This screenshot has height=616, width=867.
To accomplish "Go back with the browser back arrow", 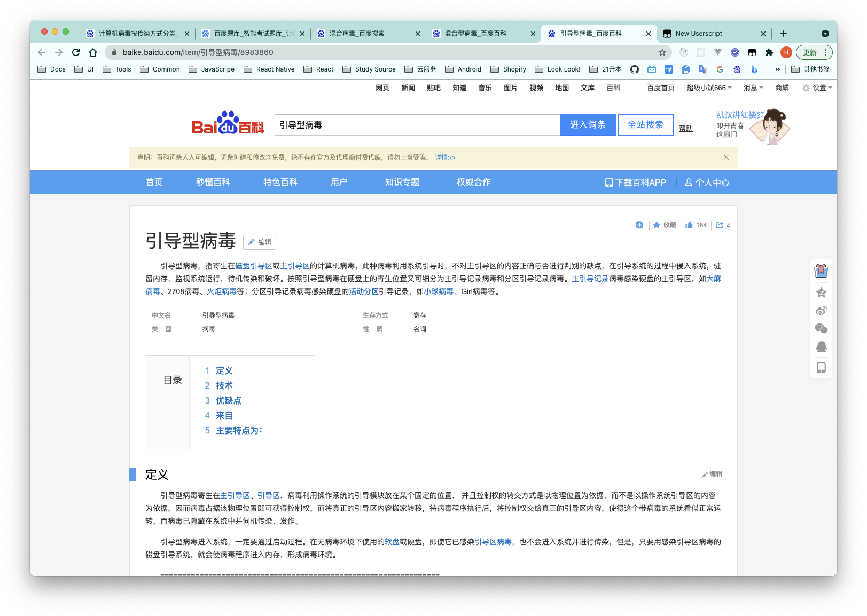I will click(42, 52).
